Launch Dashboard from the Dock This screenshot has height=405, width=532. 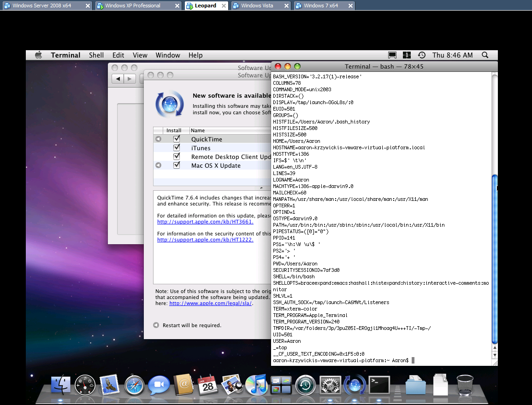[85, 385]
